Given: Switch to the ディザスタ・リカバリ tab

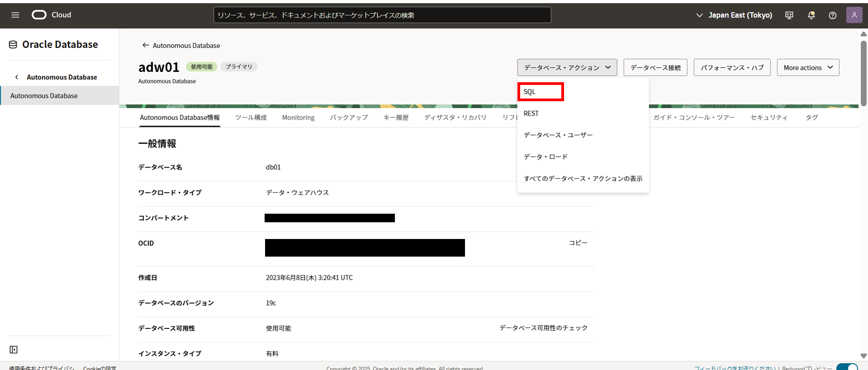Looking at the screenshot, I should point(455,117).
